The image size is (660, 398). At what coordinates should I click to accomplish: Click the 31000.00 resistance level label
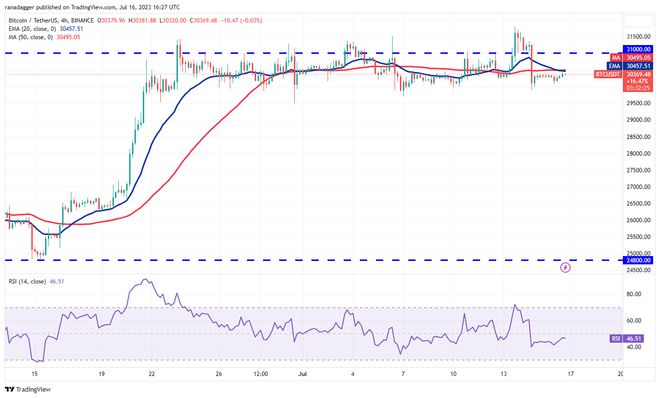(638, 49)
